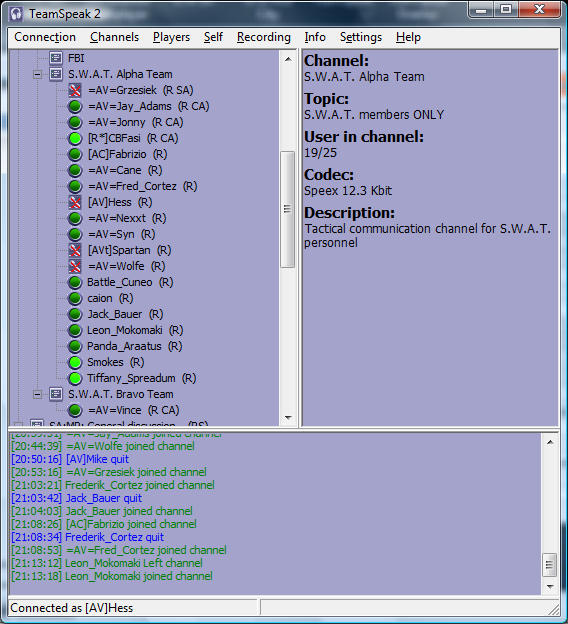
Task: Click the down arrow of the channel list scrollbar
Action: point(288,418)
